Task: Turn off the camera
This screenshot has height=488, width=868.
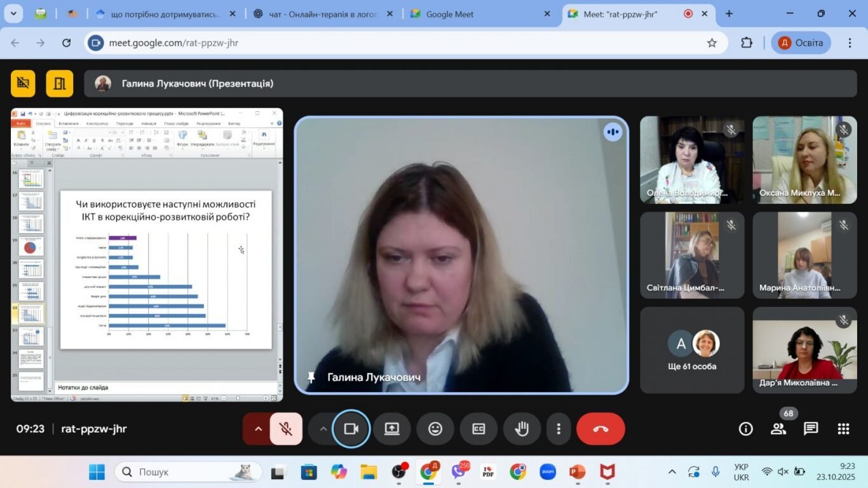Action: coord(351,429)
